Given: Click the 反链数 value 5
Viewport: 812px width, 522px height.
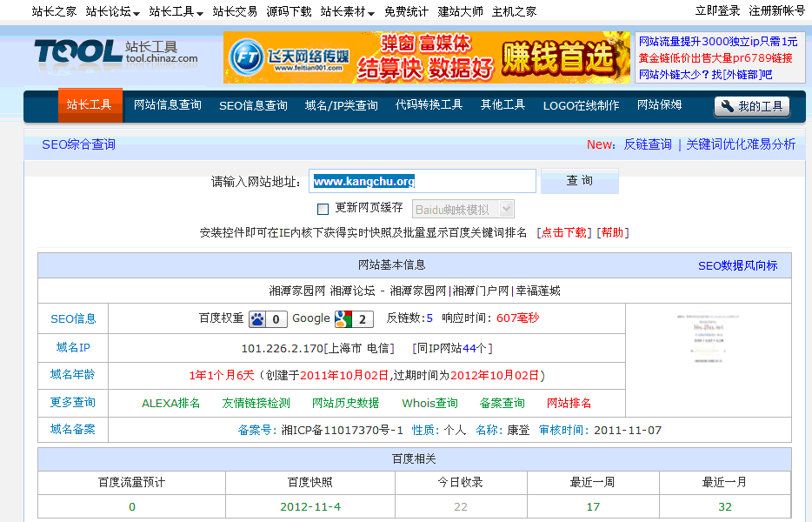Looking at the screenshot, I should [x=429, y=318].
